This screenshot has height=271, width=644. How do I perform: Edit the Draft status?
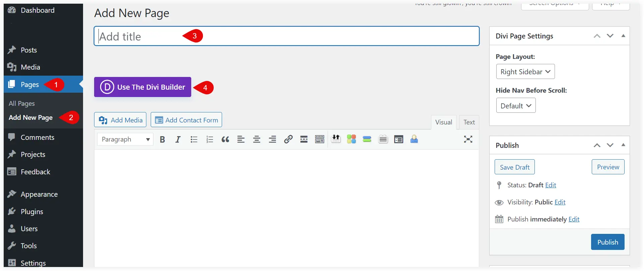[551, 185]
